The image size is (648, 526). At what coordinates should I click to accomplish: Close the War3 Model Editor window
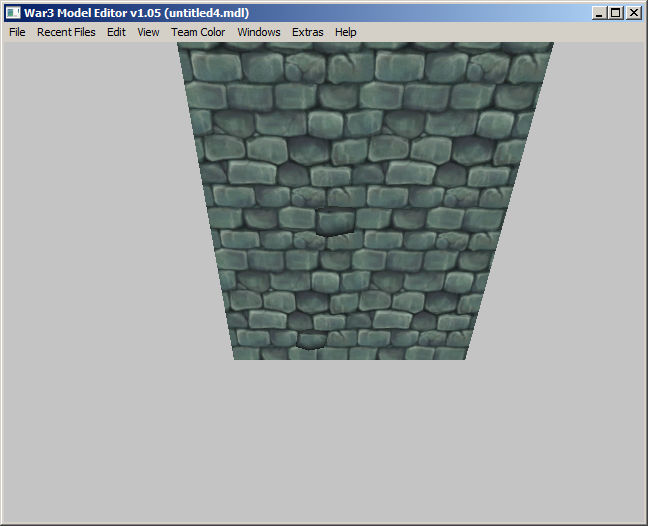pos(634,13)
